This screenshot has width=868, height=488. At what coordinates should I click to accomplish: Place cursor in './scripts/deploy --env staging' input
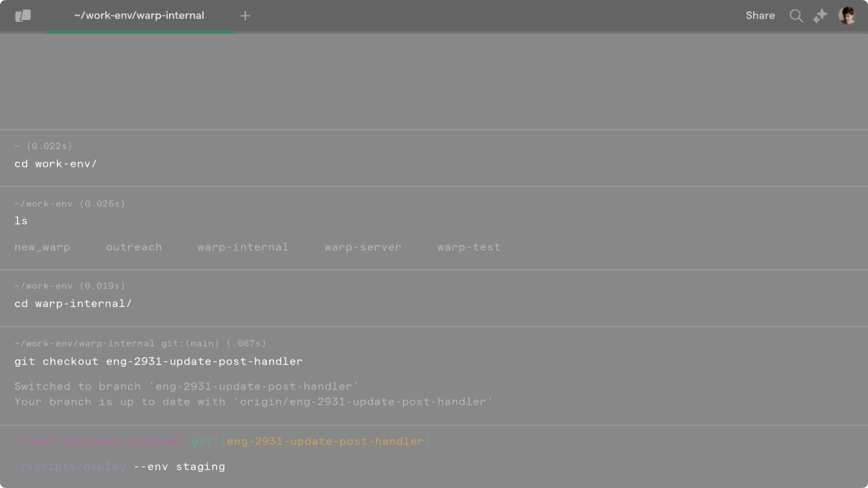pos(120,467)
